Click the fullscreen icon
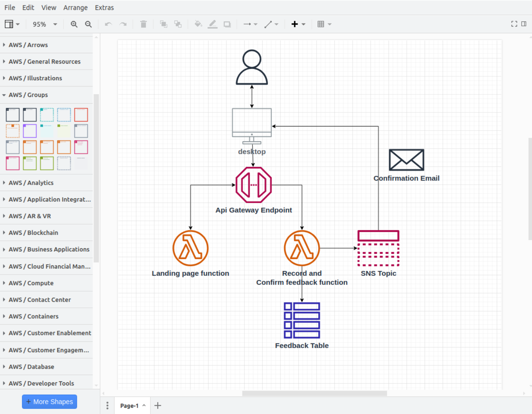Screen dimensions: 532x414 (x=514, y=24)
